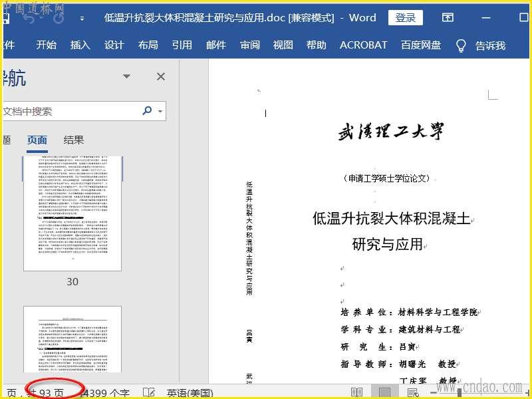This screenshot has width=532, height=399.
Task: Switch to the 结果 navigation tab
Action: [x=74, y=140]
